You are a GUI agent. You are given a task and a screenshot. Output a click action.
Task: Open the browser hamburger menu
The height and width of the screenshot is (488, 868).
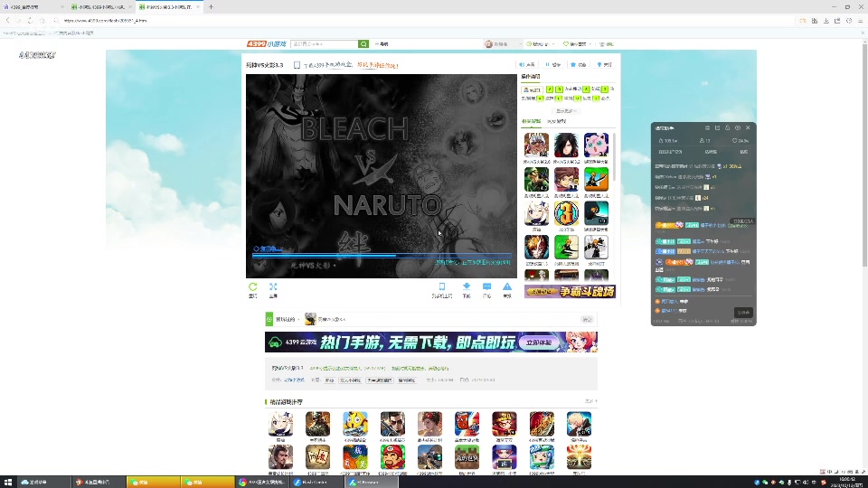tap(860, 21)
